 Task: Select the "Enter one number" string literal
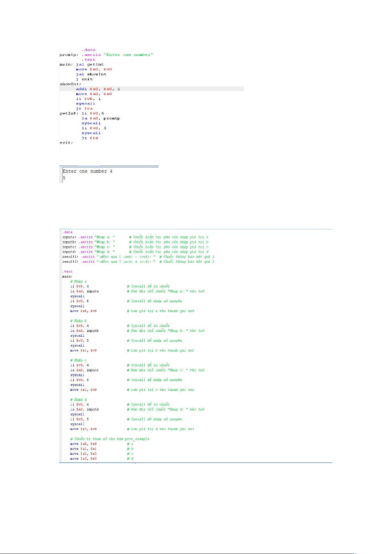128,55
